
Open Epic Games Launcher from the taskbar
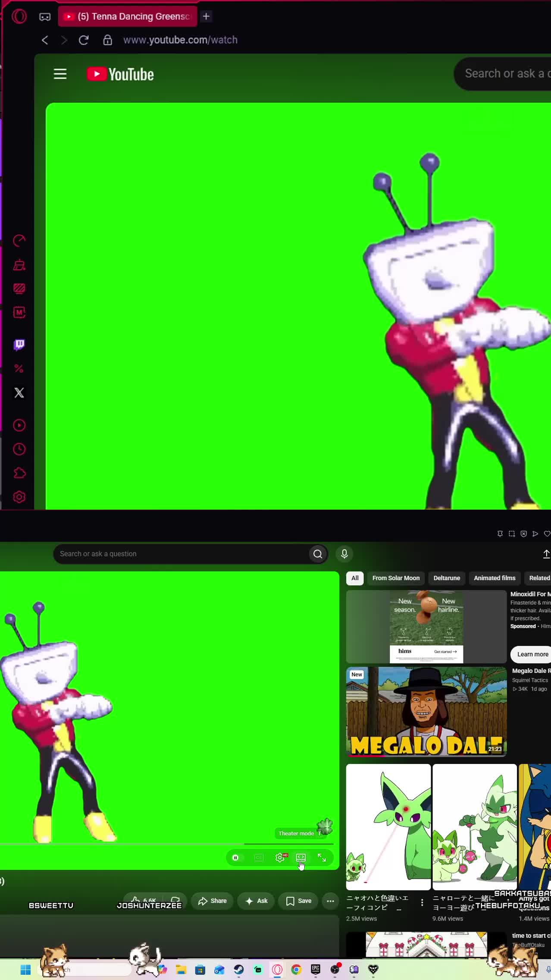316,970
